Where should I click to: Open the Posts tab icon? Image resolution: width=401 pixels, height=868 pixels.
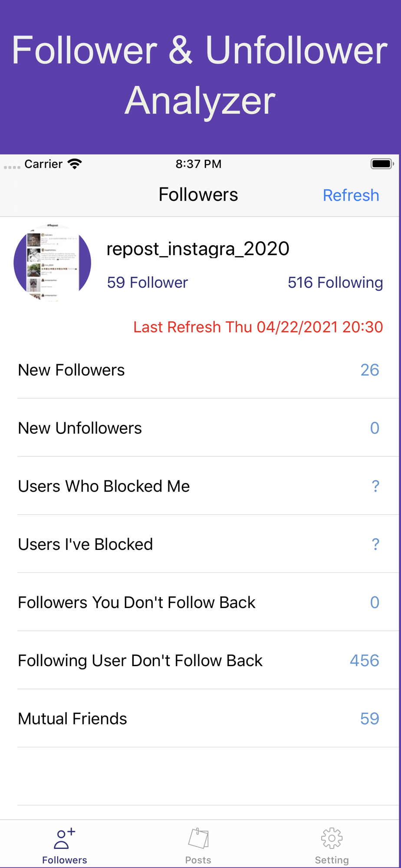tap(198, 838)
